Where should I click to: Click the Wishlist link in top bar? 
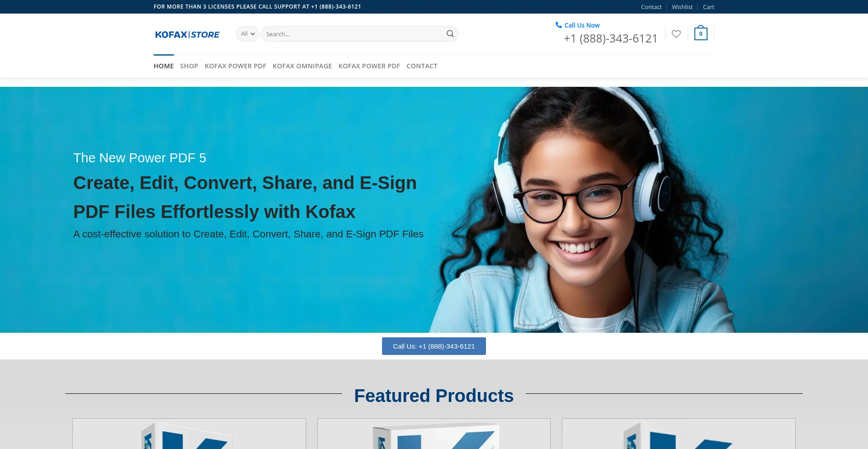click(x=682, y=7)
